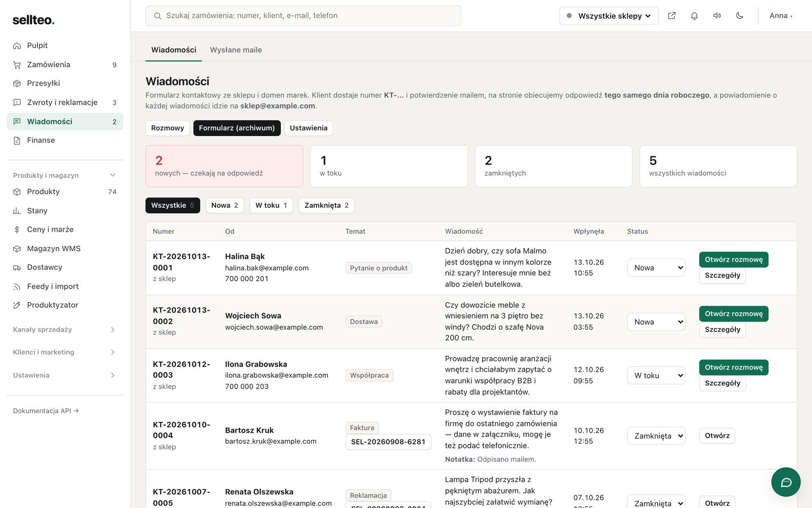The image size is (812, 508).
Task: Click the Zamówienia cart icon
Action: coord(17,65)
